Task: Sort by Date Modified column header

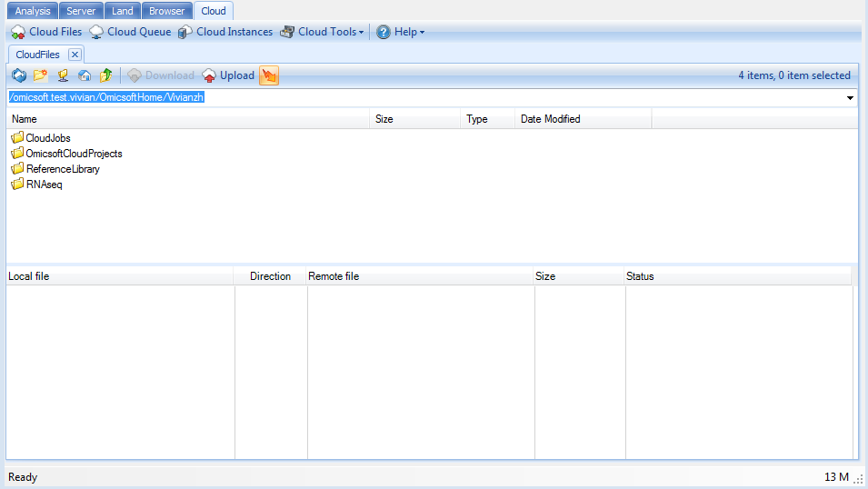Action: point(583,119)
